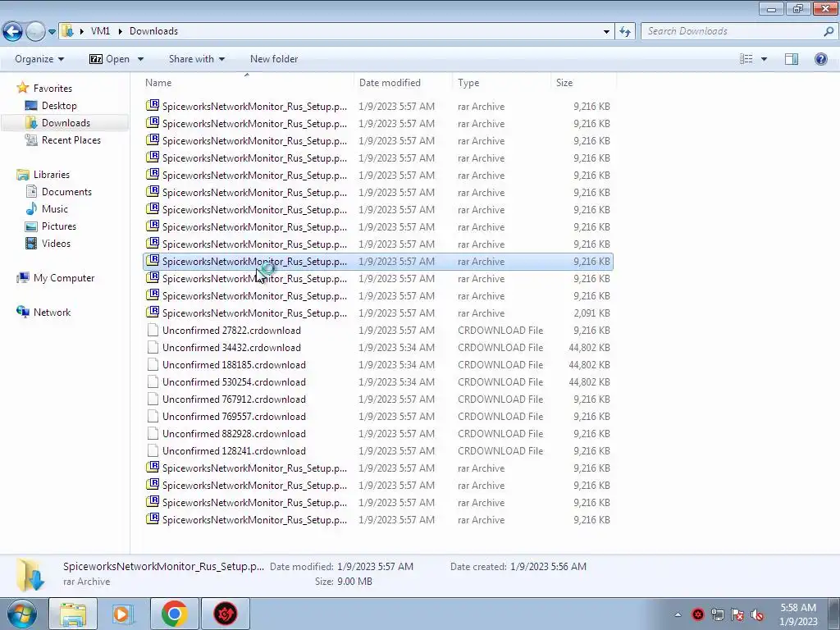Screen dimensions: 840x630
Task: Launch Windows Media Player from taskbar
Action: pyautogui.click(x=124, y=614)
